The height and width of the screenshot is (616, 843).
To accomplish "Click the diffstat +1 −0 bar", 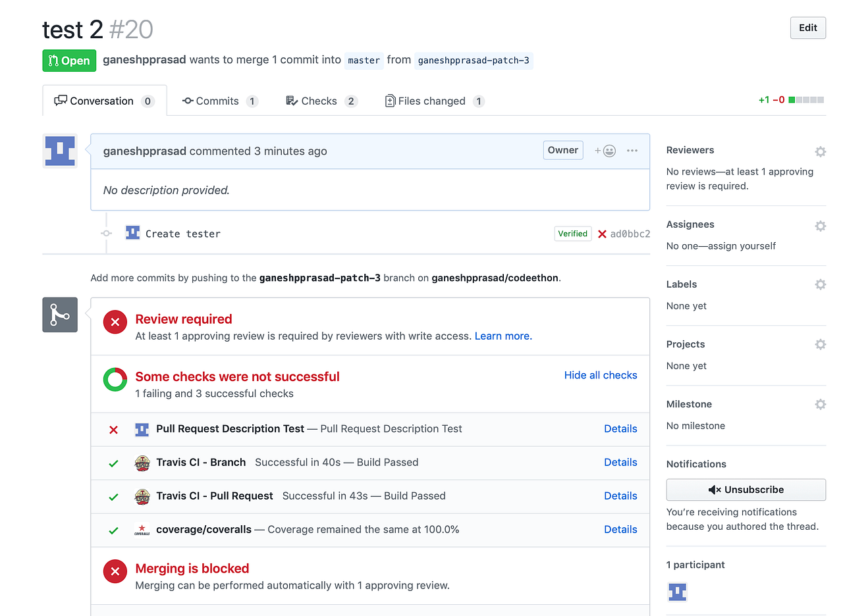I will click(x=791, y=100).
